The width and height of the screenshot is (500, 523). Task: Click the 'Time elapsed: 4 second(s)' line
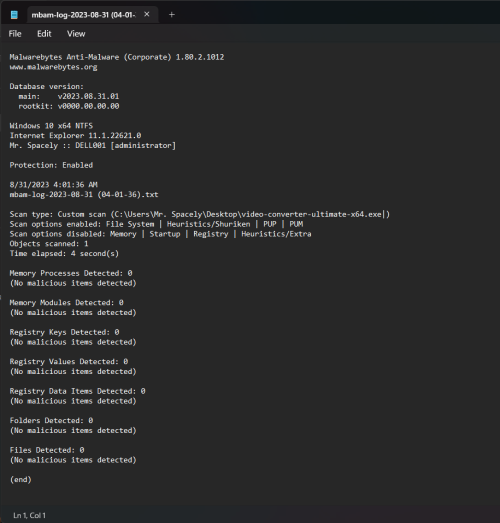pos(64,253)
